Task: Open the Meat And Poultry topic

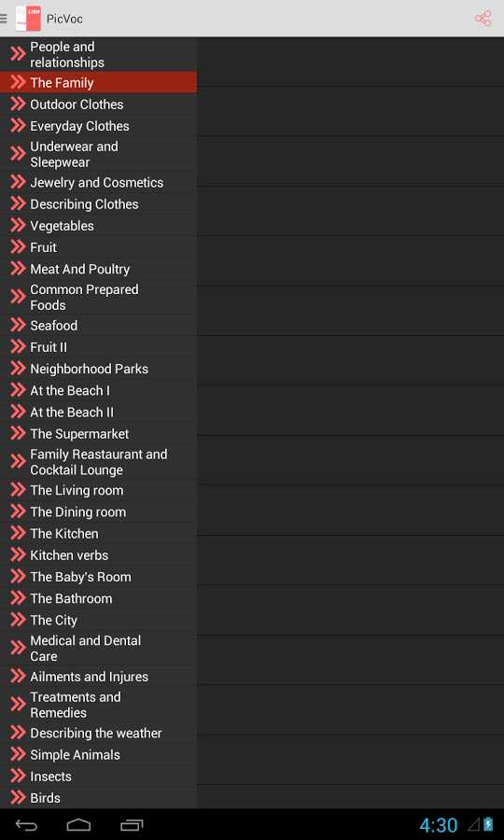Action: pyautogui.click(x=99, y=269)
